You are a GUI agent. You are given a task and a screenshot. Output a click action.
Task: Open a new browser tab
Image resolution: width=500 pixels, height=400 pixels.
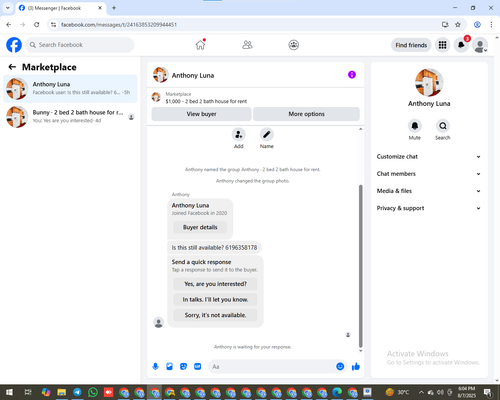click(x=114, y=8)
